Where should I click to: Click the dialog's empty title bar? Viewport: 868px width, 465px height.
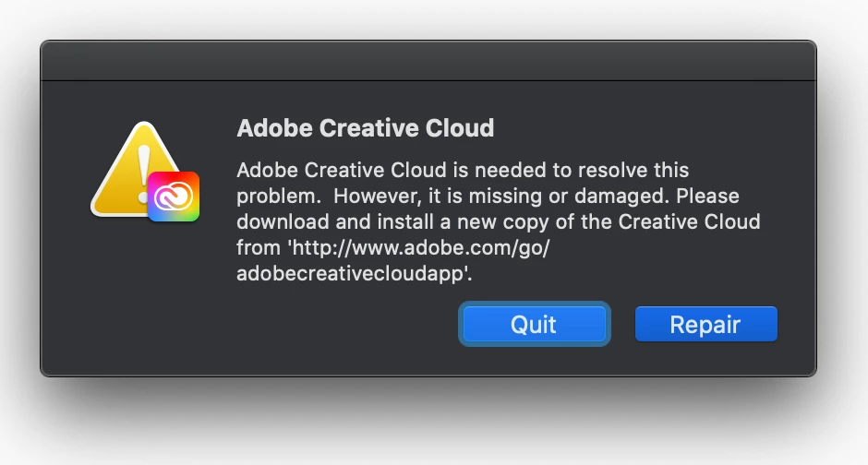(x=428, y=61)
